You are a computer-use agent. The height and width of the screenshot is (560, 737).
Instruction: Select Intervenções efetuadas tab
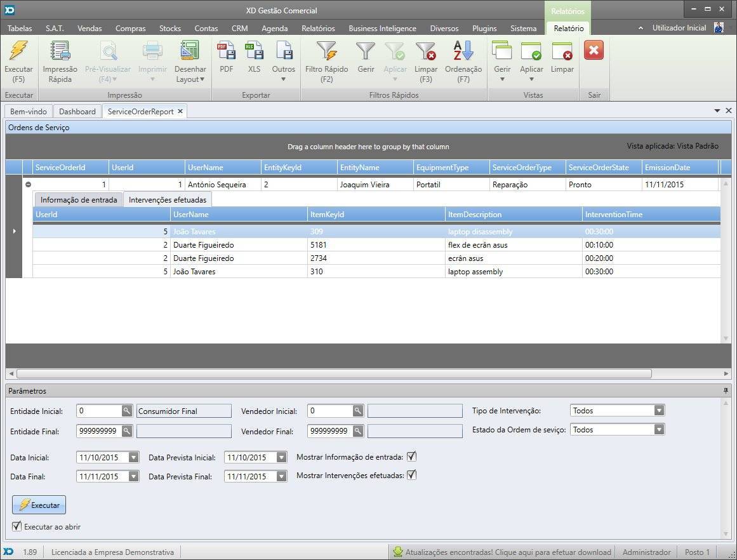click(x=168, y=200)
